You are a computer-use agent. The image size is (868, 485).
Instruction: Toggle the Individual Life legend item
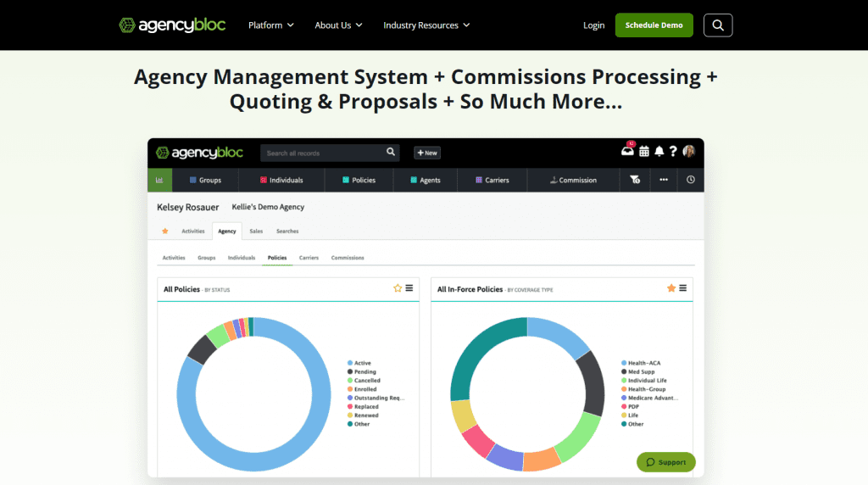pyautogui.click(x=644, y=381)
